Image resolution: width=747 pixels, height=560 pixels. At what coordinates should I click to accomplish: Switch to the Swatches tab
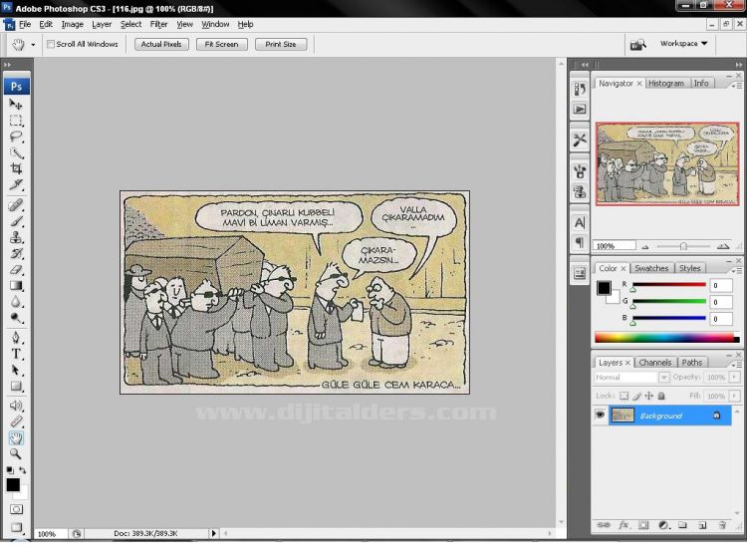coord(651,268)
